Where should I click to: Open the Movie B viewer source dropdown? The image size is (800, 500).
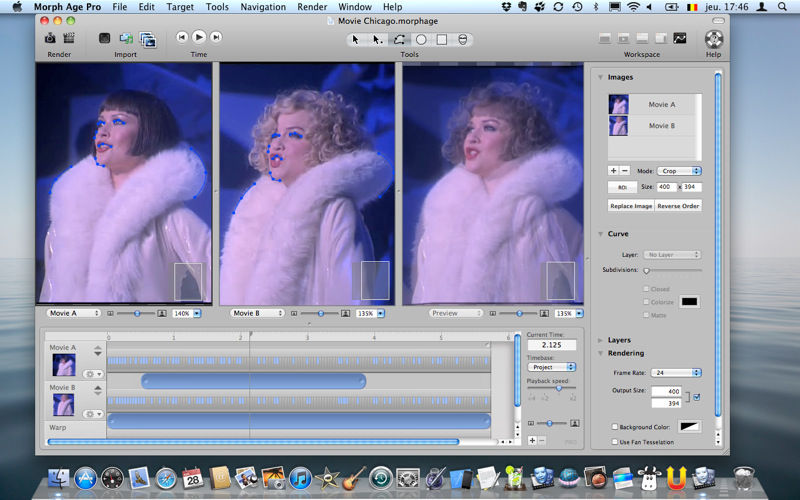pyautogui.click(x=257, y=313)
